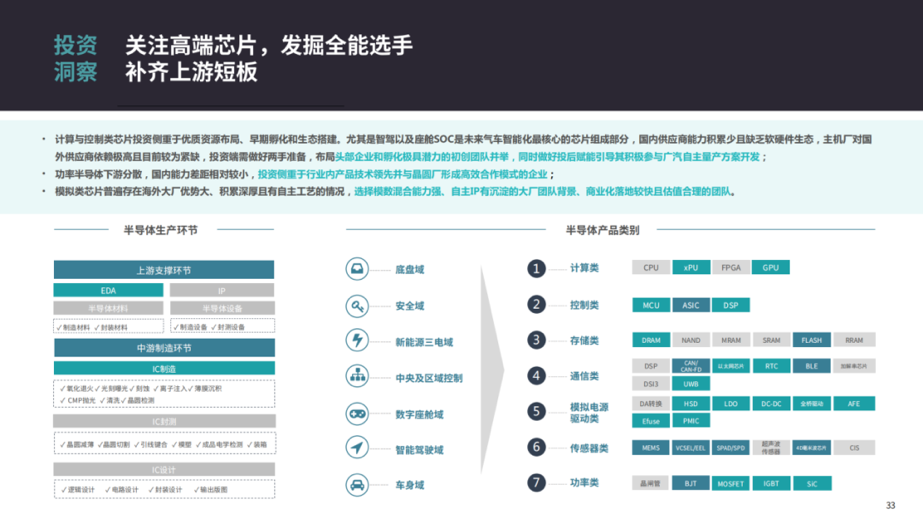Select the teal EDA box
923x519 pixels.
coord(108,290)
